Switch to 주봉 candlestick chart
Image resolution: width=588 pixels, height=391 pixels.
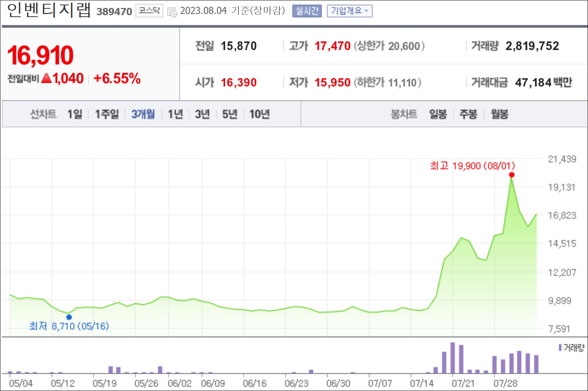[468, 114]
